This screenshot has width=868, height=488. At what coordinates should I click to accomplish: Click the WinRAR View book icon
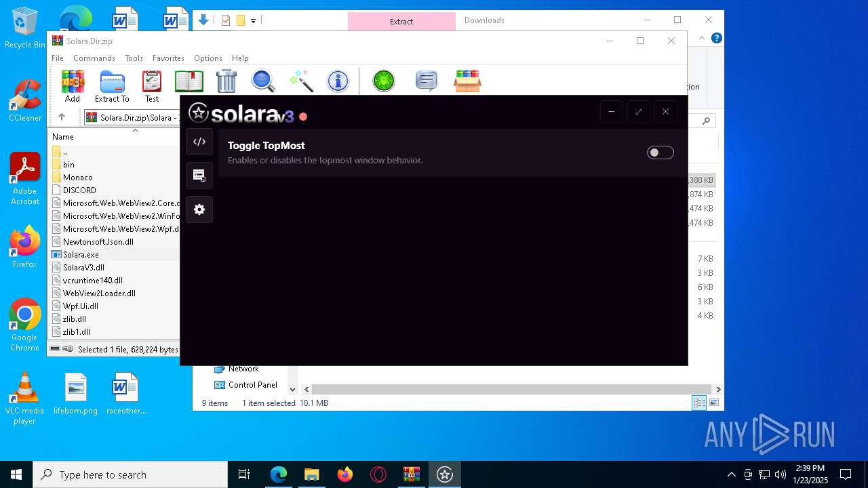(x=189, y=81)
